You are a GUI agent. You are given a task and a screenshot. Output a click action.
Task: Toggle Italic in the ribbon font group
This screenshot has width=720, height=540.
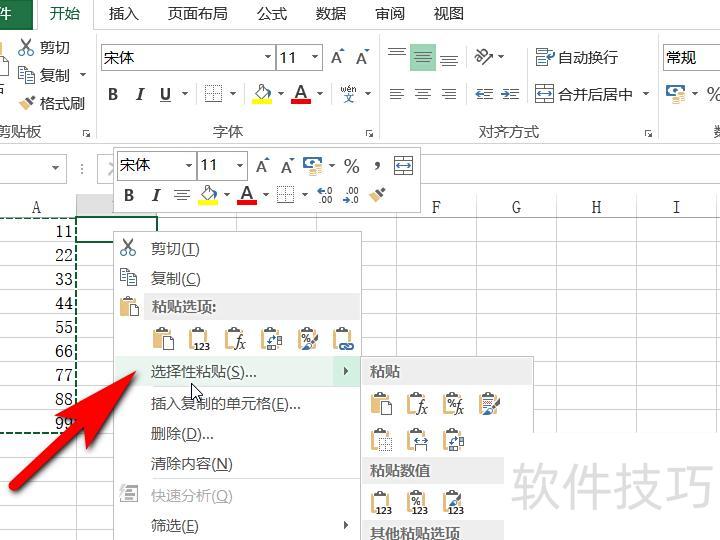[140, 94]
